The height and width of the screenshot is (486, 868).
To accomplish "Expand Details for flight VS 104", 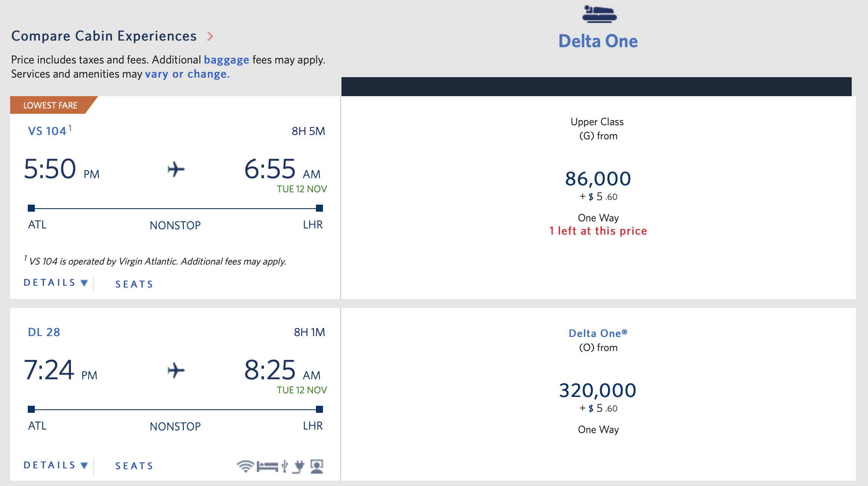I will 56,283.
